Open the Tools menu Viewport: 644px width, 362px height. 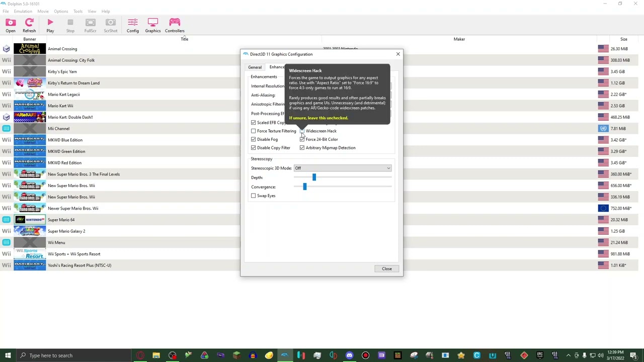[78, 11]
